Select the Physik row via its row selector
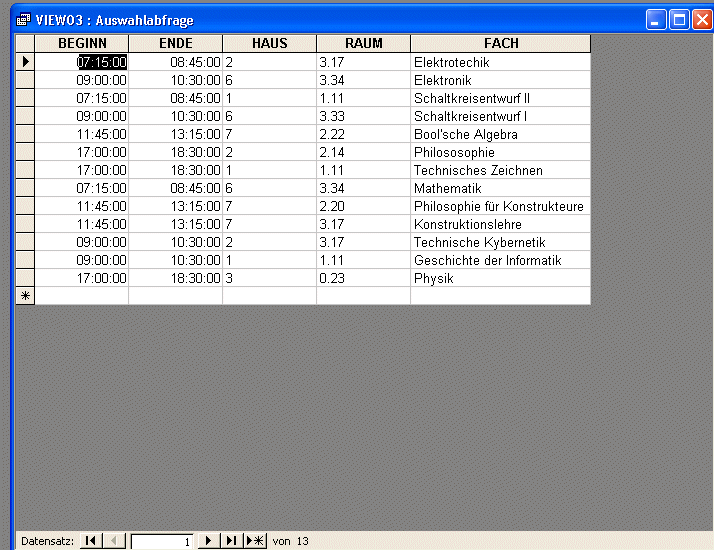 (25, 278)
